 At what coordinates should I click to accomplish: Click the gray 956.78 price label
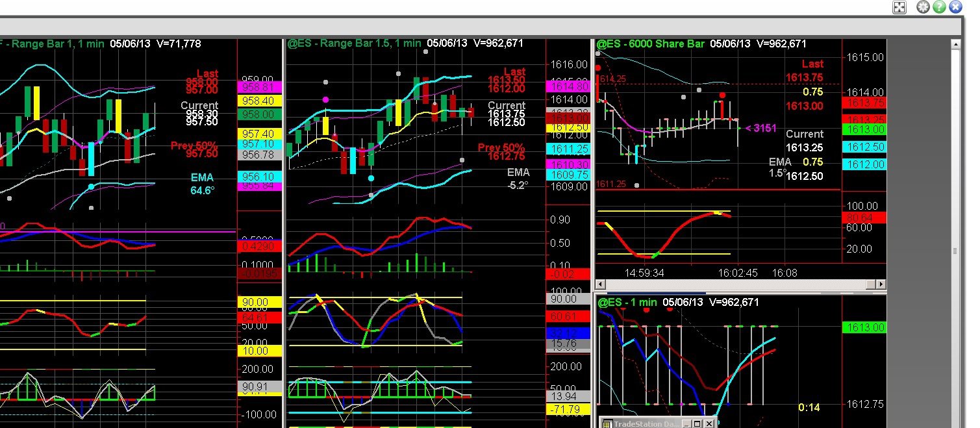click(260, 155)
